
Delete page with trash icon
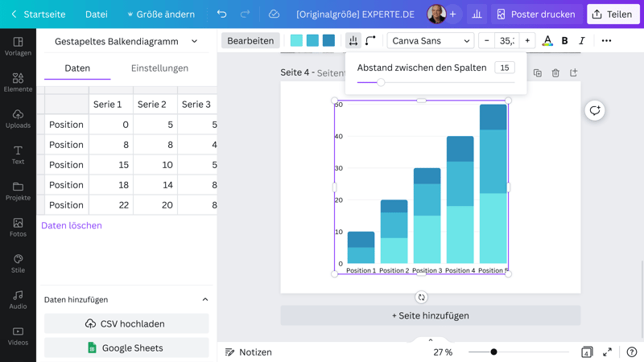coord(555,73)
